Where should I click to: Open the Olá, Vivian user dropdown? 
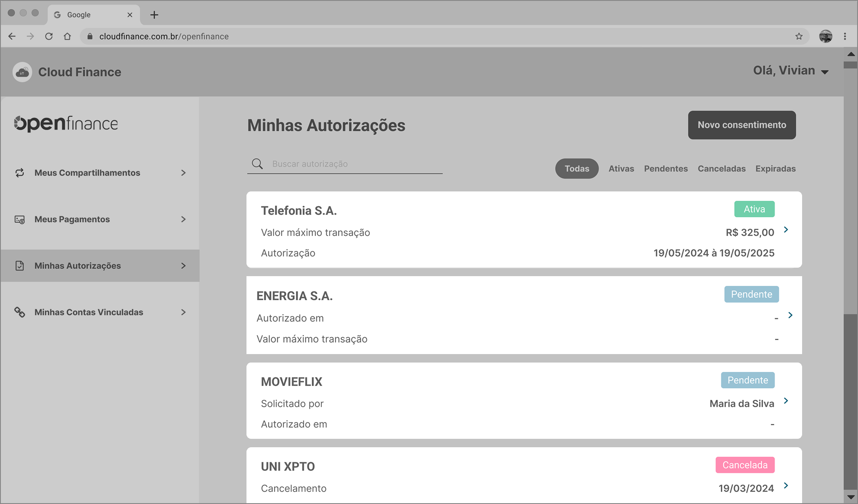tap(791, 71)
